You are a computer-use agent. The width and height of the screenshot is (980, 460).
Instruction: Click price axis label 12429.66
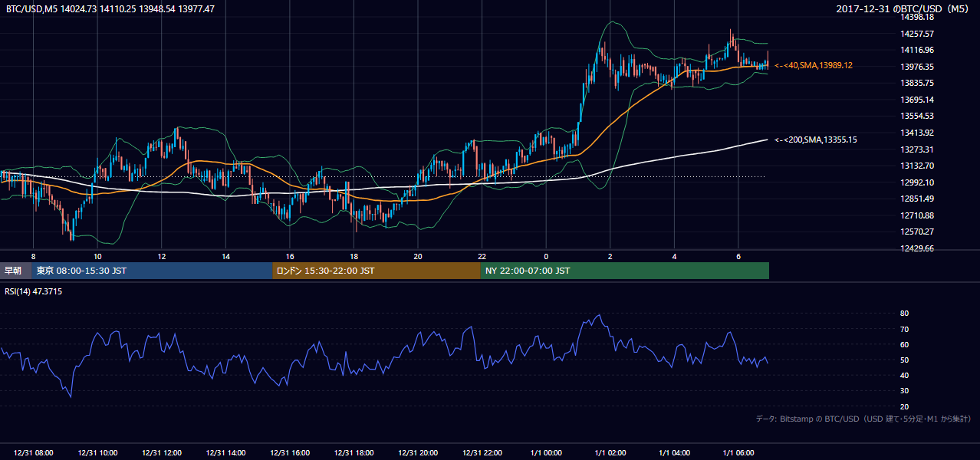pyautogui.click(x=917, y=248)
